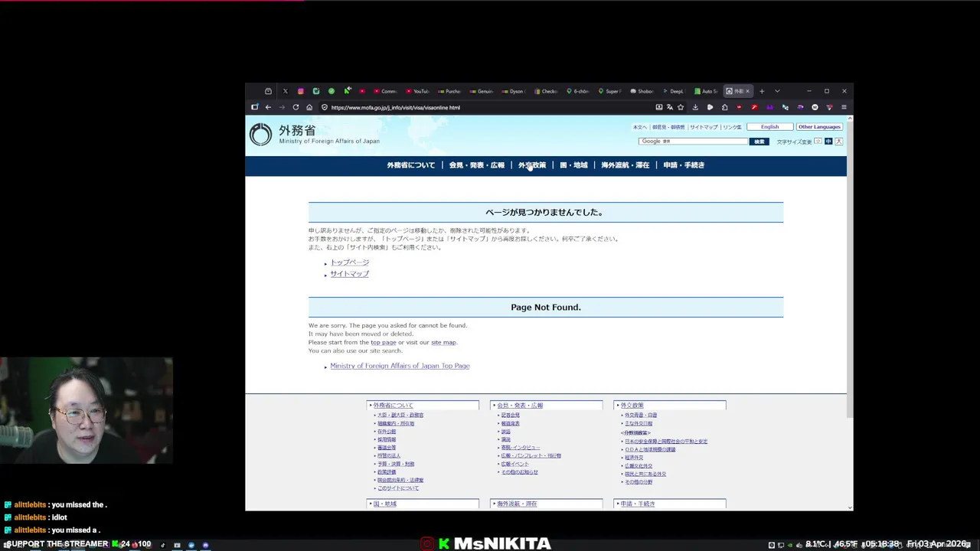Click the 'top page' link in English text
Viewport: 980px width, 551px height.
click(x=384, y=342)
